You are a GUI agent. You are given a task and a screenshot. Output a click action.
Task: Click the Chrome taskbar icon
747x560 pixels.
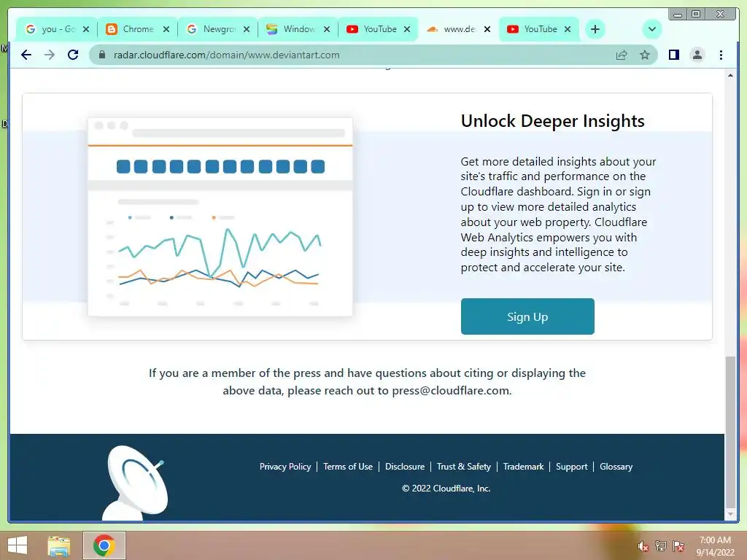click(104, 545)
